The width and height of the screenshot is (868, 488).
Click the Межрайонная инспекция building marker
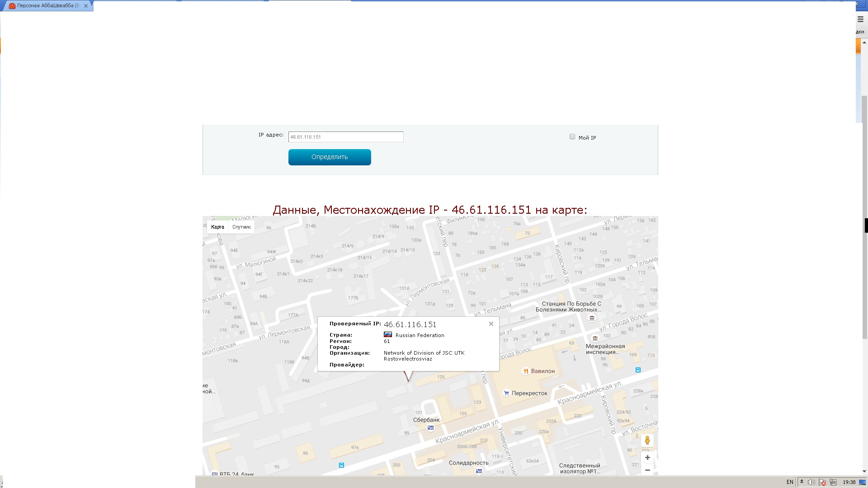pos(595,338)
